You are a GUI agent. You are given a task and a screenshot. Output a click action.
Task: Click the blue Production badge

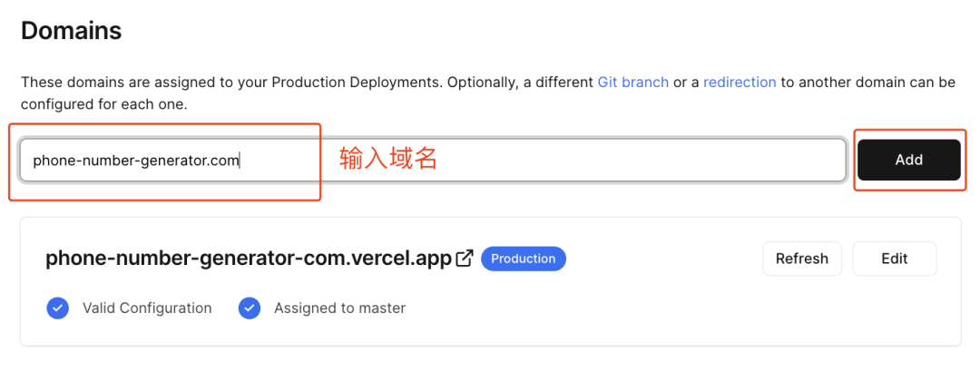click(524, 259)
